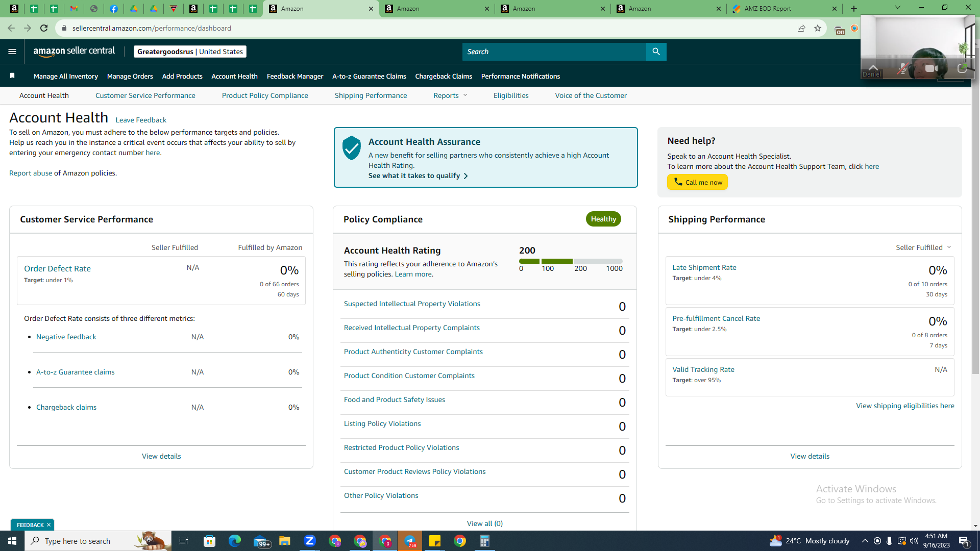Screen dimensions: 980x551
Task: Open the first pinned Amazon tab
Action: pos(14,9)
